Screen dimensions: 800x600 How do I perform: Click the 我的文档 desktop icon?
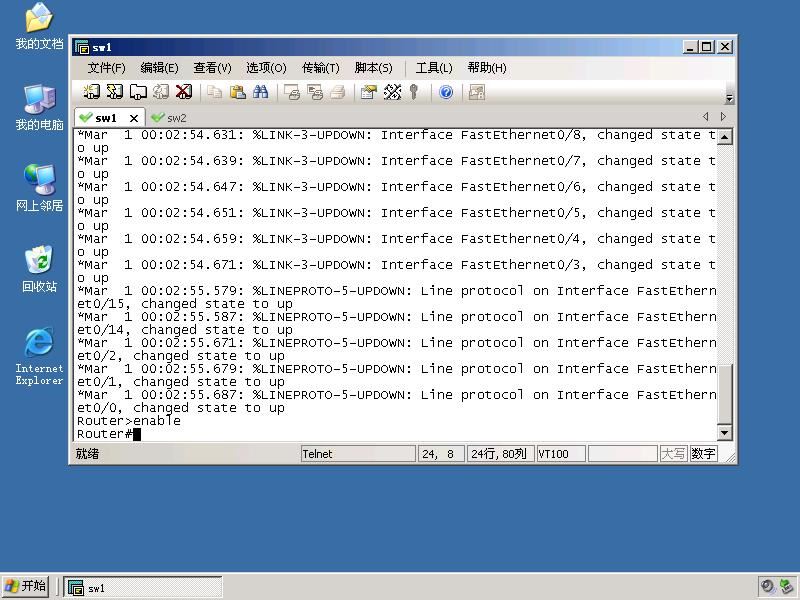[x=39, y=27]
